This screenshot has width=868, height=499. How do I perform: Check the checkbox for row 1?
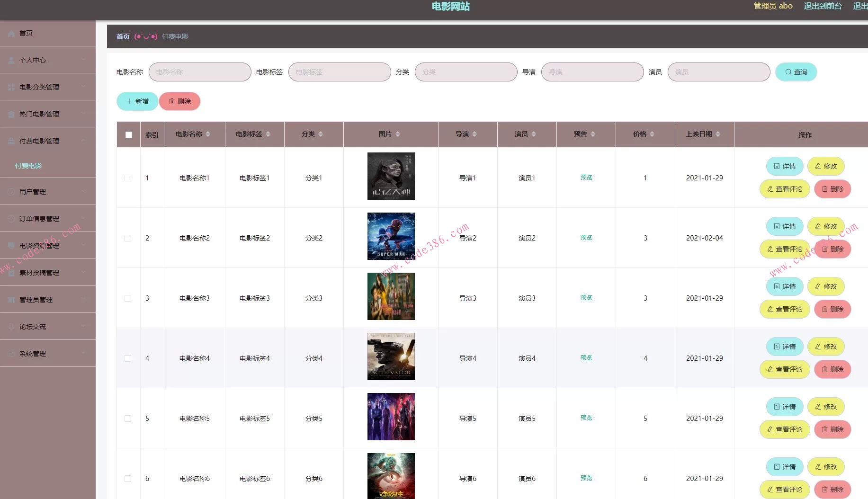(128, 178)
